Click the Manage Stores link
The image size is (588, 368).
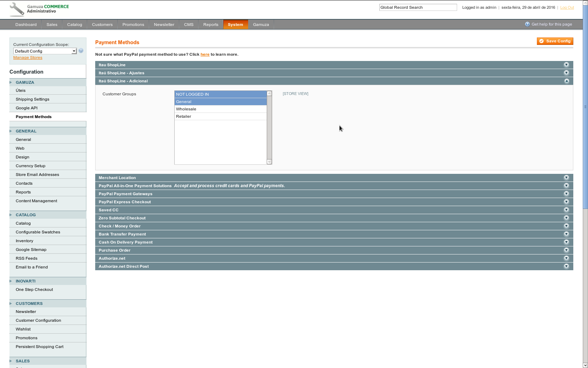[28, 58]
